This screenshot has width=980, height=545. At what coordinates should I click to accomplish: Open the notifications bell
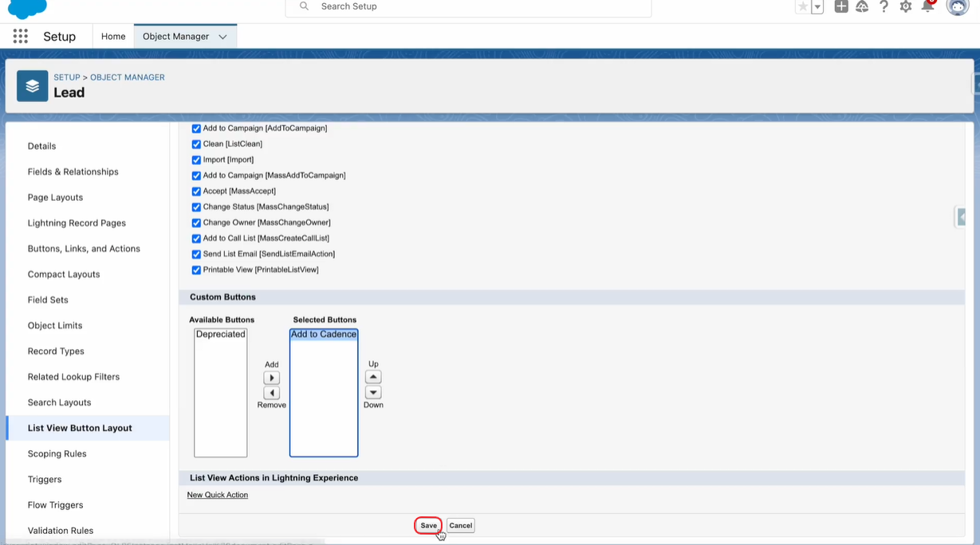[928, 6]
